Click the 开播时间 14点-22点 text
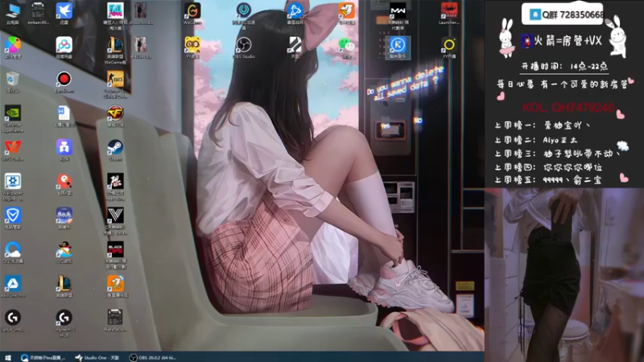This screenshot has width=644, height=362. pos(564,66)
